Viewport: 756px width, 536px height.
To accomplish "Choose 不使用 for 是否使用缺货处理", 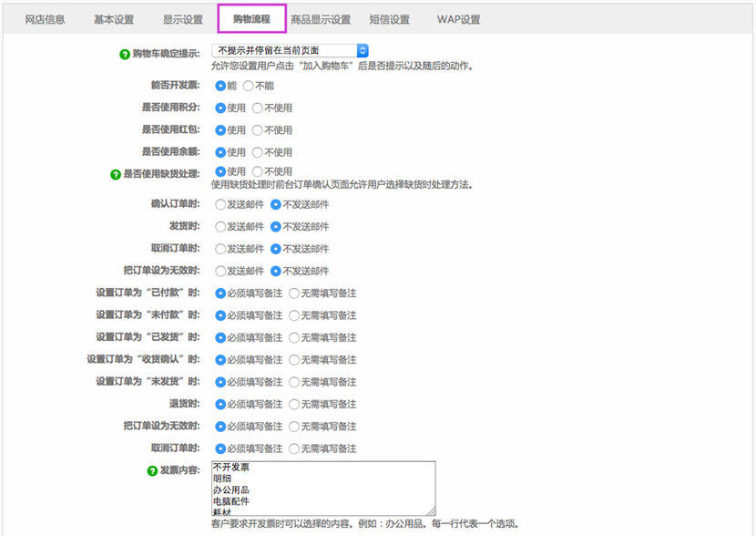I will (258, 171).
